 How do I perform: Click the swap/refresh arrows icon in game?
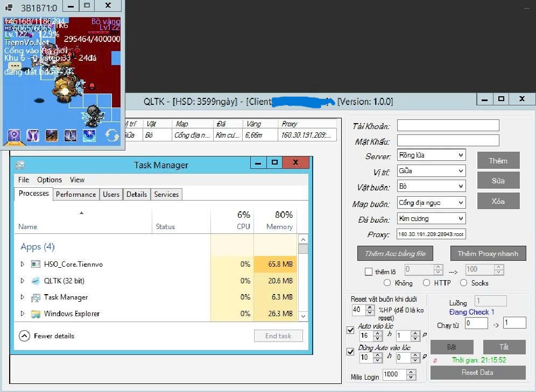(111, 136)
